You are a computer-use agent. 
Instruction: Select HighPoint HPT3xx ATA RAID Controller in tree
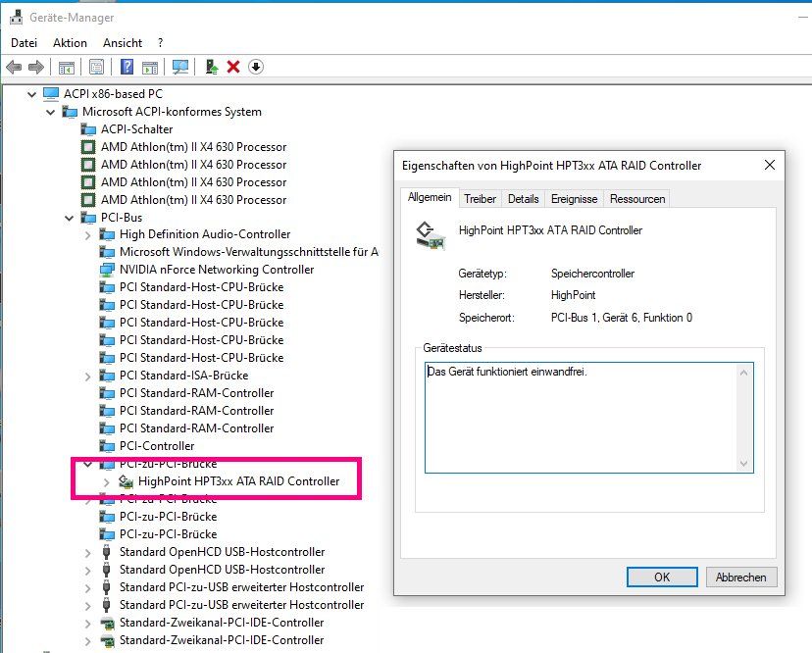(238, 481)
